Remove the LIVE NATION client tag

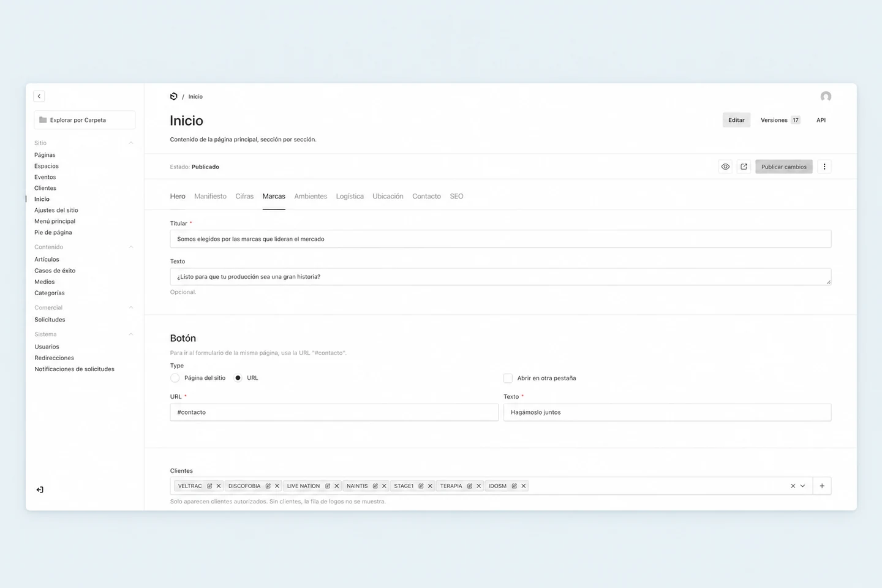336,486
